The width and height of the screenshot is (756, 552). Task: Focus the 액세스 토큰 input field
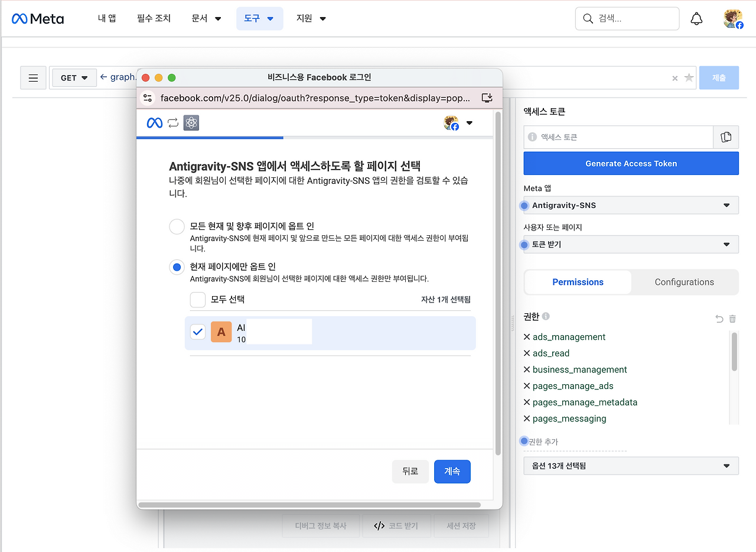(x=618, y=137)
